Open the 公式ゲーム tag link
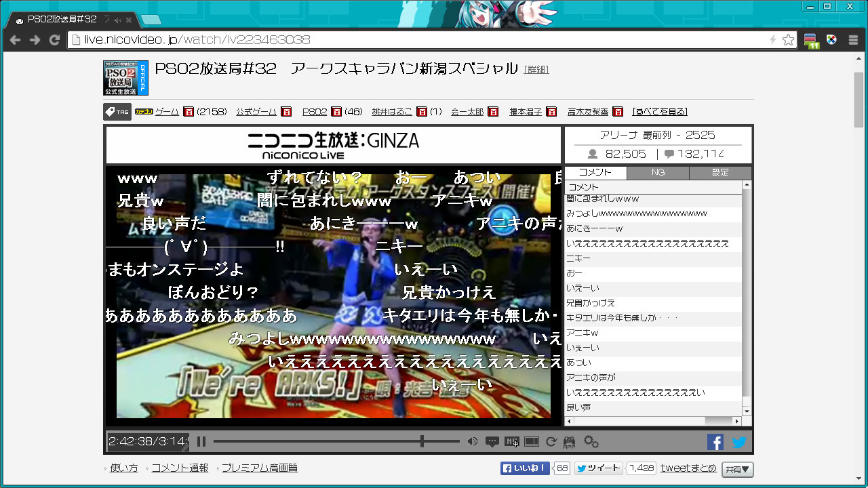 pyautogui.click(x=256, y=112)
